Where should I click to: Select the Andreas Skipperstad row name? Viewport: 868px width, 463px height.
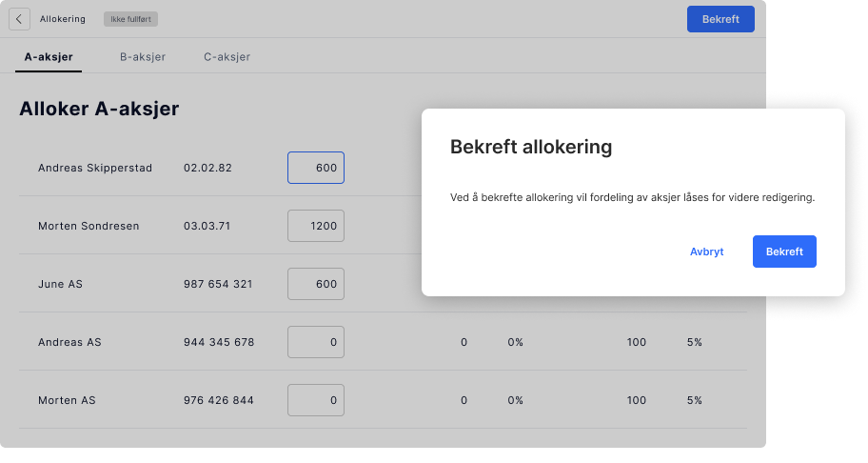[95, 168]
